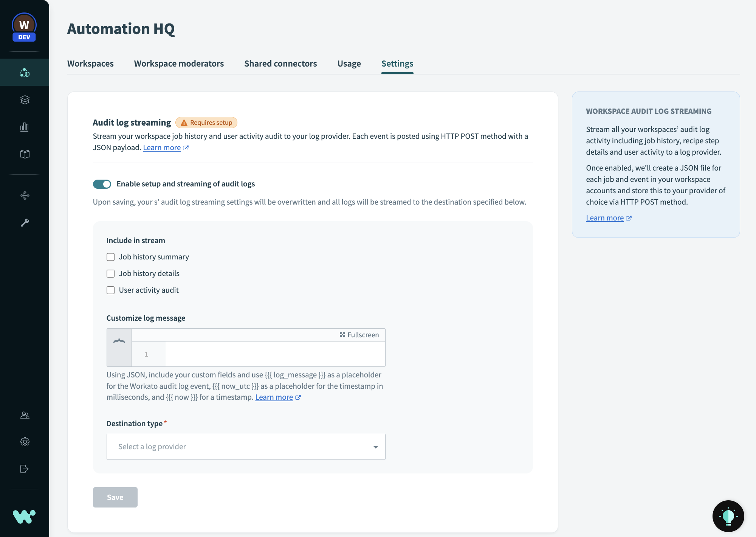
Task: Expand the editor side panel handle
Action: coord(119,341)
